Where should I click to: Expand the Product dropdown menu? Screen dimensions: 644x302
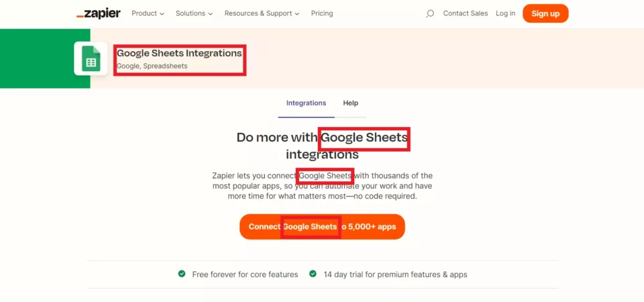coord(148,13)
